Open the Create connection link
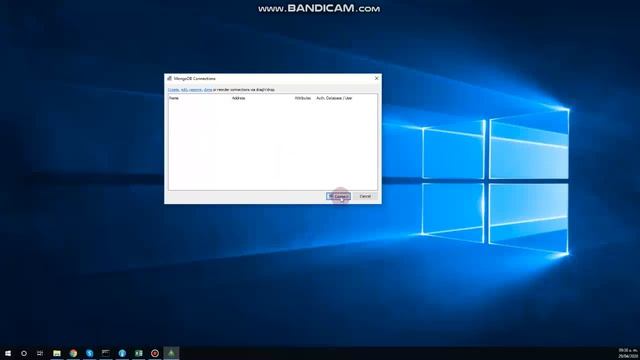Viewport: 640px width, 360px height. coord(173,89)
